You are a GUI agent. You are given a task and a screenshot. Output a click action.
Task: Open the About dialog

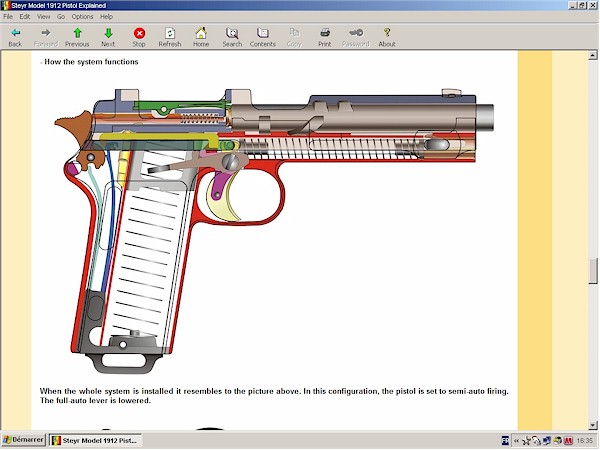(387, 37)
